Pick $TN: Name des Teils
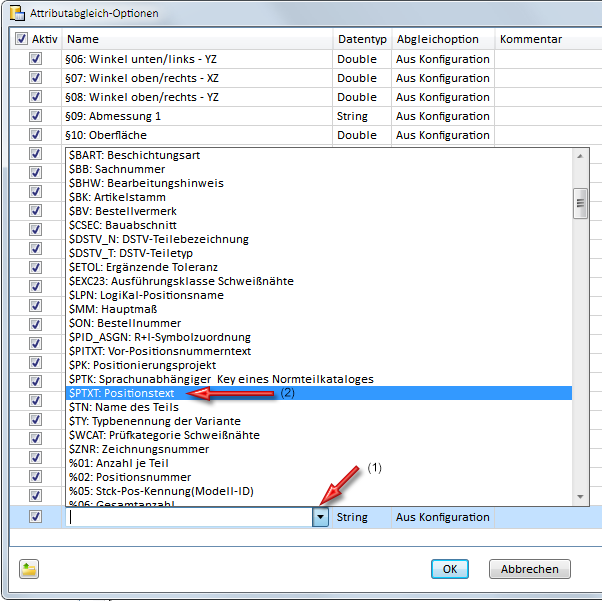 pyautogui.click(x=319, y=407)
